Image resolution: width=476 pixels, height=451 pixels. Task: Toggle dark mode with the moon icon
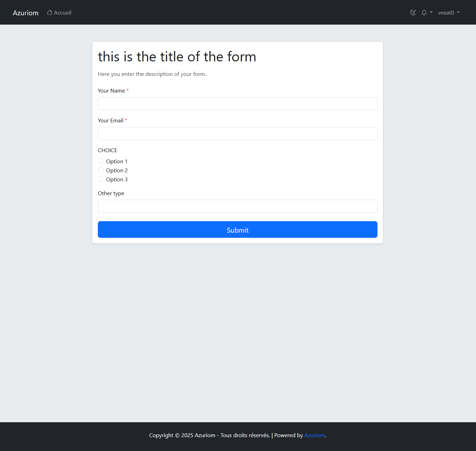point(413,12)
